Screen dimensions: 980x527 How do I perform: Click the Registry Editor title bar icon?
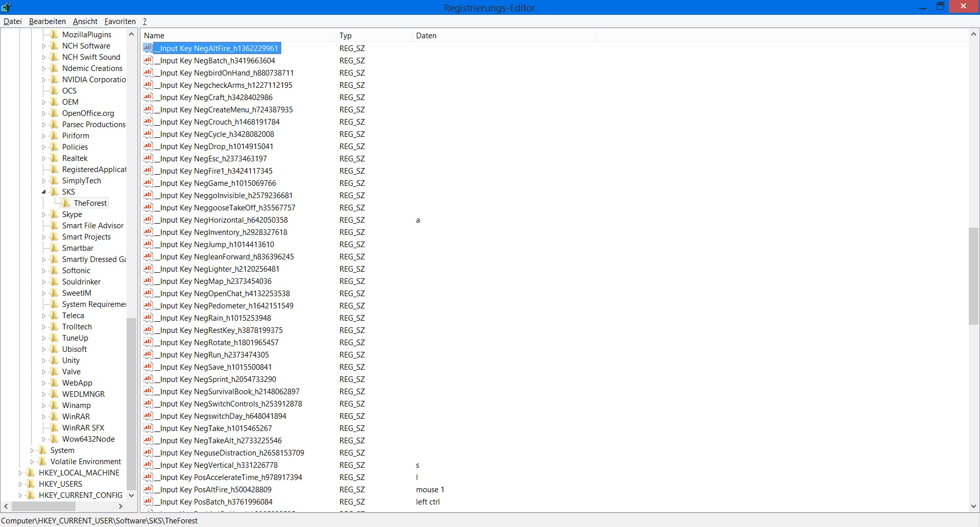6,7
